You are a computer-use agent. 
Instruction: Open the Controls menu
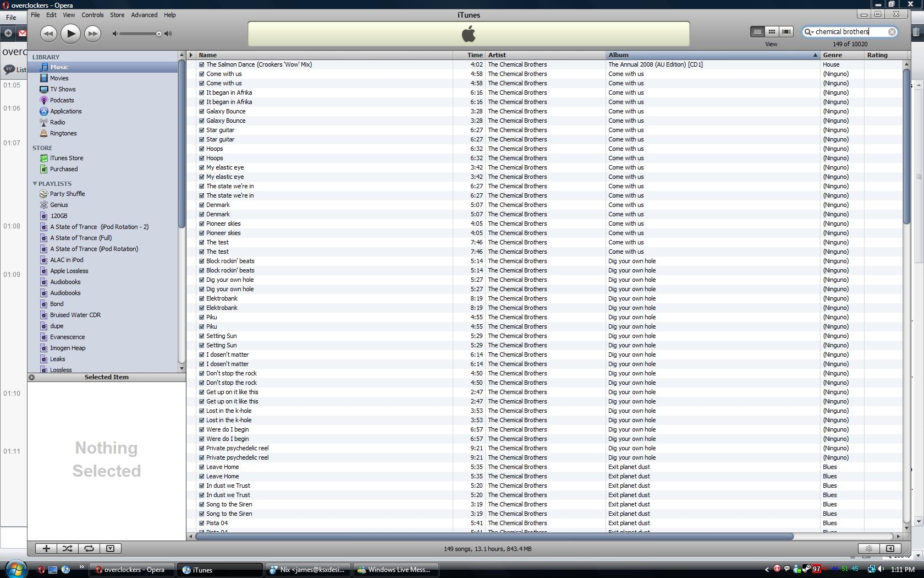click(x=92, y=15)
